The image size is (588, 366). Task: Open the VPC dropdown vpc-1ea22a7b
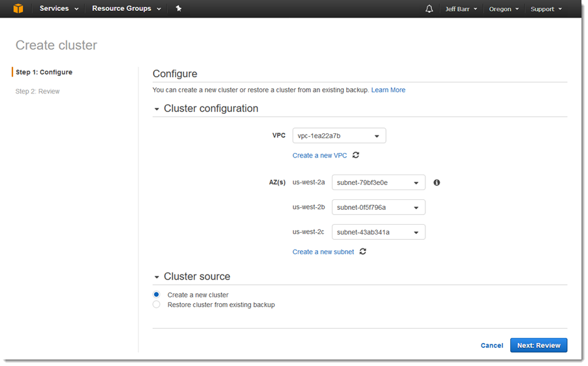[x=339, y=136]
